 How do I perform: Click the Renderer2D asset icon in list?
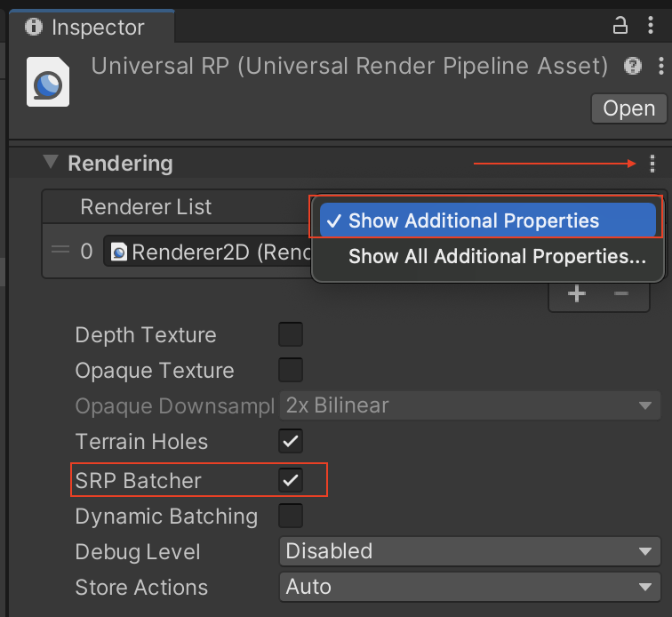point(118,252)
